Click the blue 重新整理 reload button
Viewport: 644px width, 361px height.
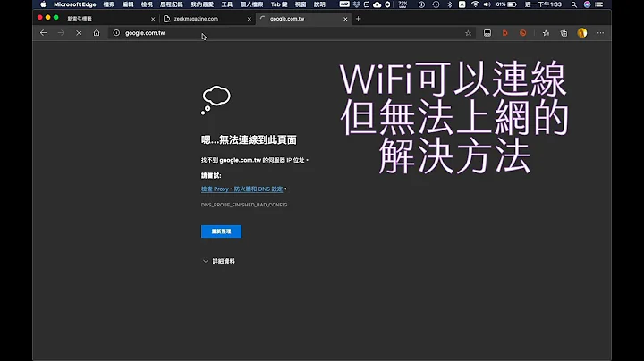click(x=222, y=231)
